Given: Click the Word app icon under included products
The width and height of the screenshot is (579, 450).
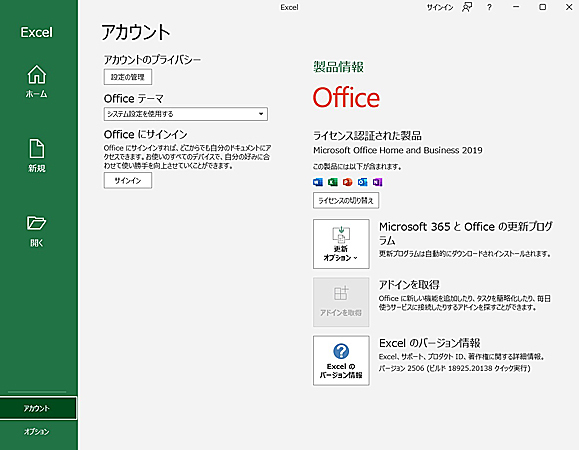Looking at the screenshot, I should (318, 182).
